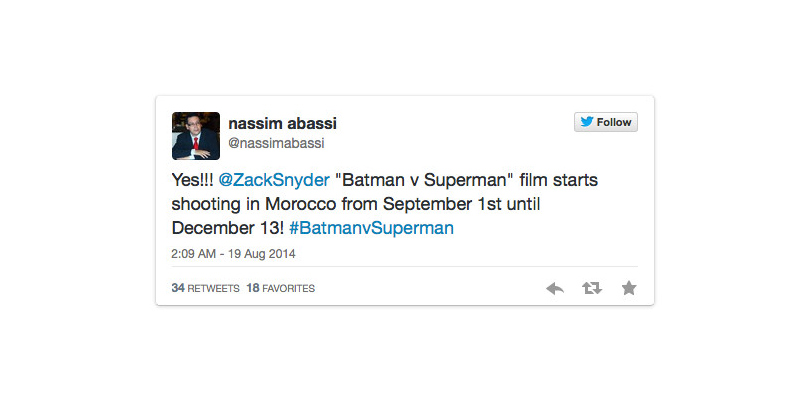800x400 pixels.
Task: Favorite the tweet with the star icon
Action: click(x=629, y=288)
